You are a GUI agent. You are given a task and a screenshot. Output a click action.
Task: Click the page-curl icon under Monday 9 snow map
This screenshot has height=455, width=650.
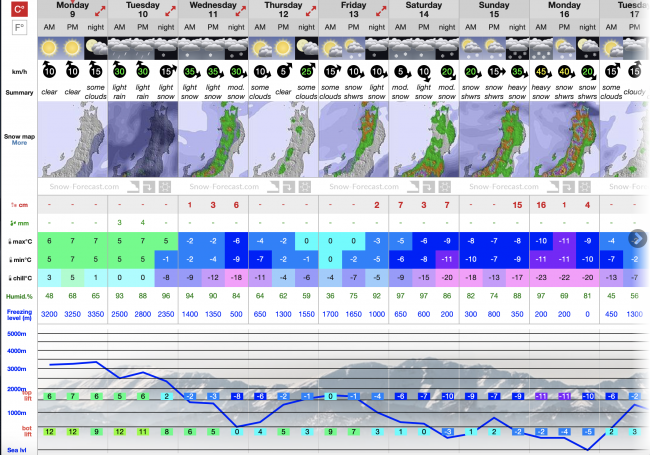pos(133,187)
